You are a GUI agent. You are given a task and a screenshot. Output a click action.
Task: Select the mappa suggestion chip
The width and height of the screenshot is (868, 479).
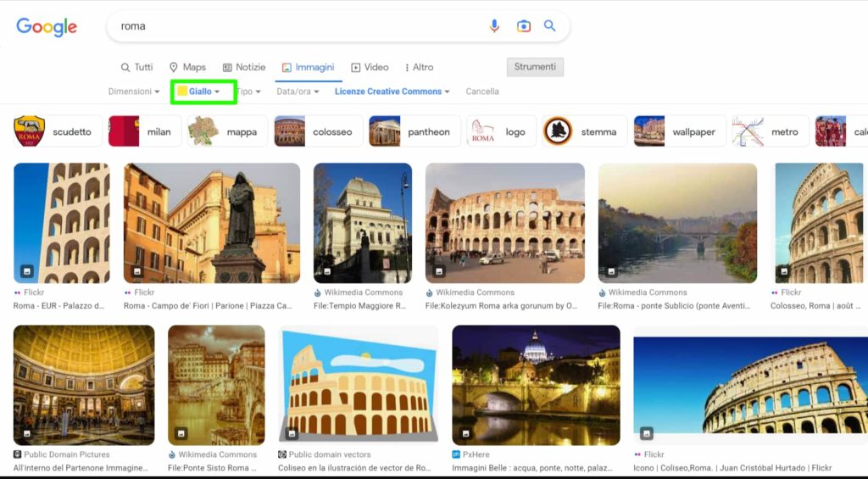click(x=227, y=131)
